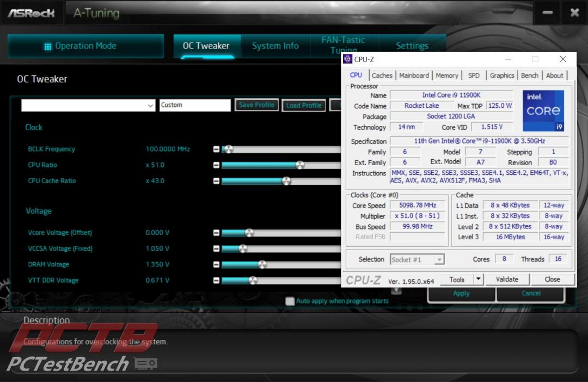Close the A-Tuning window
588x382 pixels.
(574, 13)
